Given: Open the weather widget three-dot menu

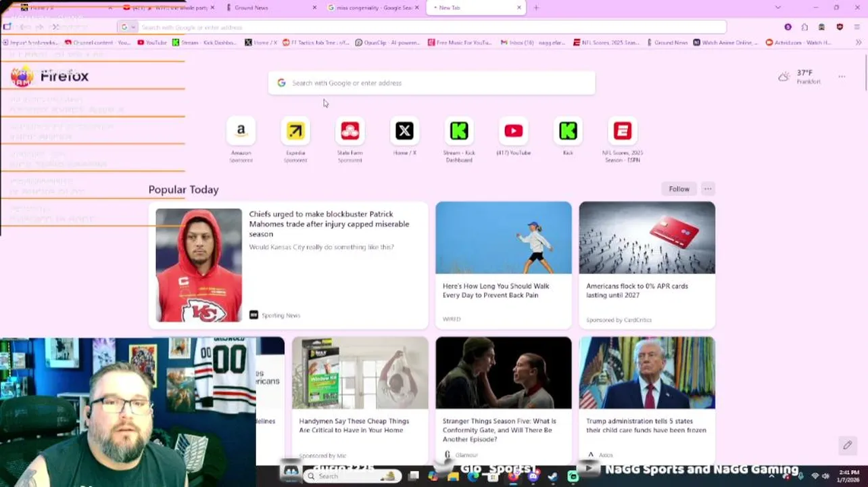Looking at the screenshot, I should click(842, 76).
